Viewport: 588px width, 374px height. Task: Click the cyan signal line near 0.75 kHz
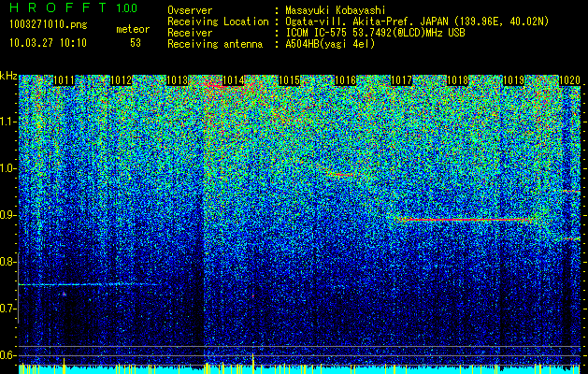90,285
